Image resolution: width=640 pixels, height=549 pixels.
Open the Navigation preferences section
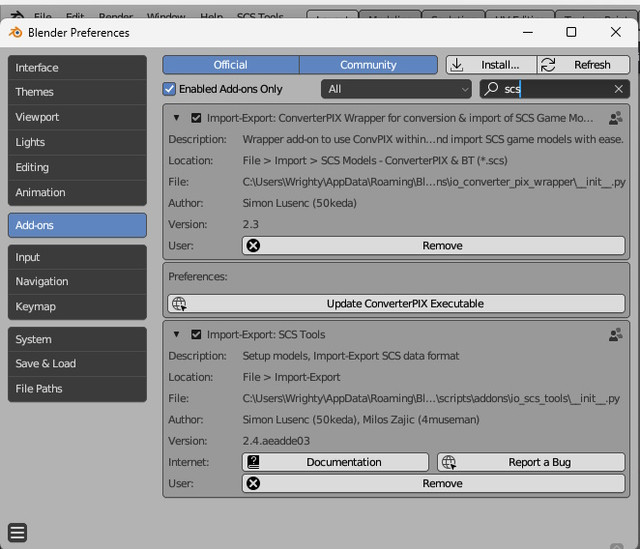[x=77, y=281]
